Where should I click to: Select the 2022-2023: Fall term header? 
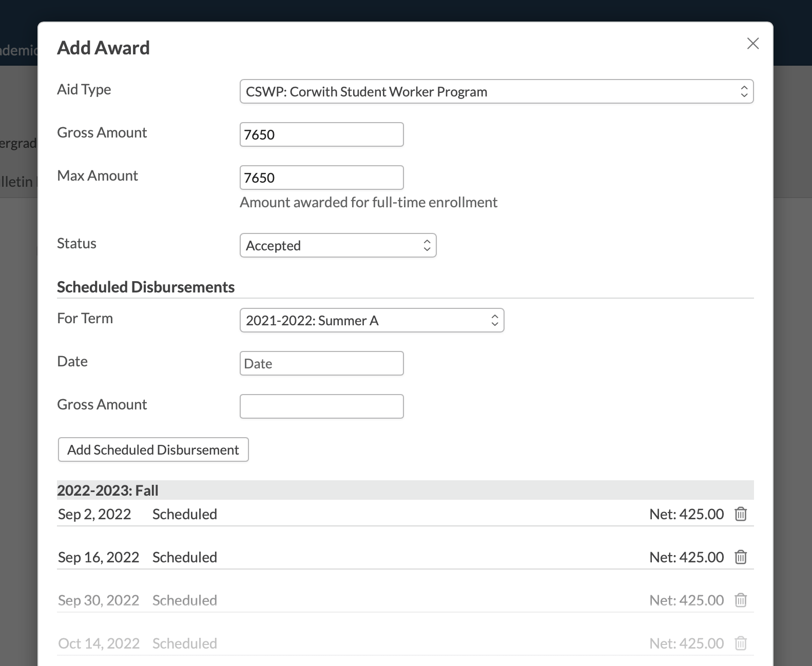coord(405,490)
